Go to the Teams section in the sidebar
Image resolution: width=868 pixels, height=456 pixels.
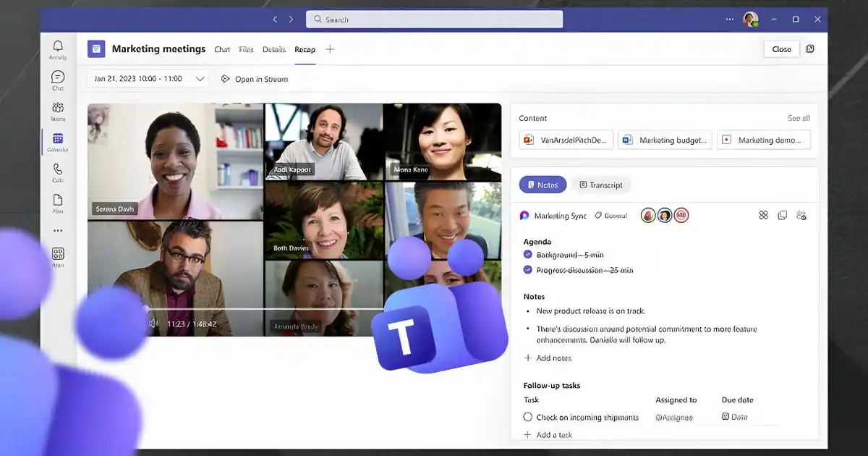point(58,111)
